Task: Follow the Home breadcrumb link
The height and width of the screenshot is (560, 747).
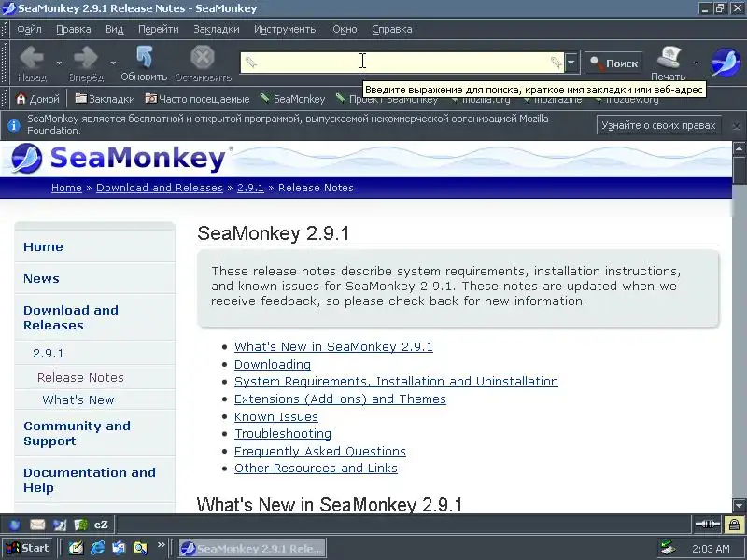Action: click(x=66, y=188)
